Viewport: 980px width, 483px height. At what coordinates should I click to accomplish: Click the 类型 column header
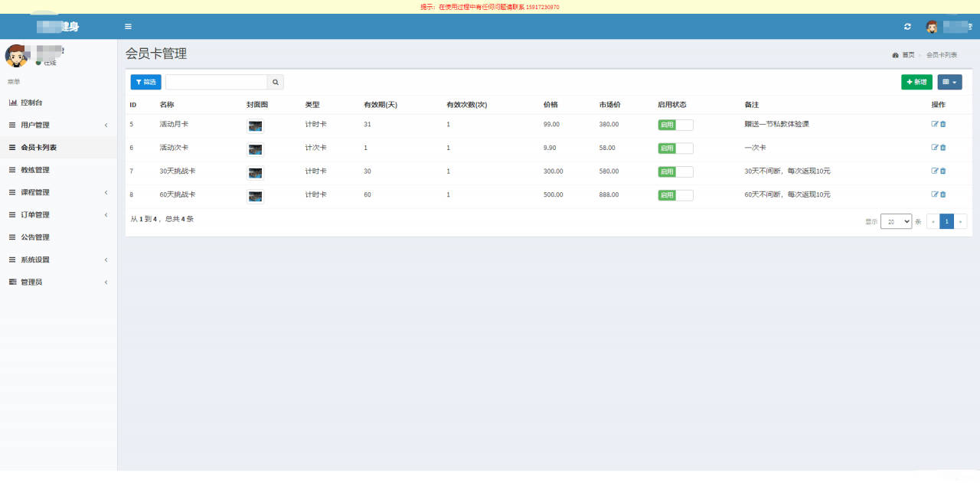(x=312, y=105)
